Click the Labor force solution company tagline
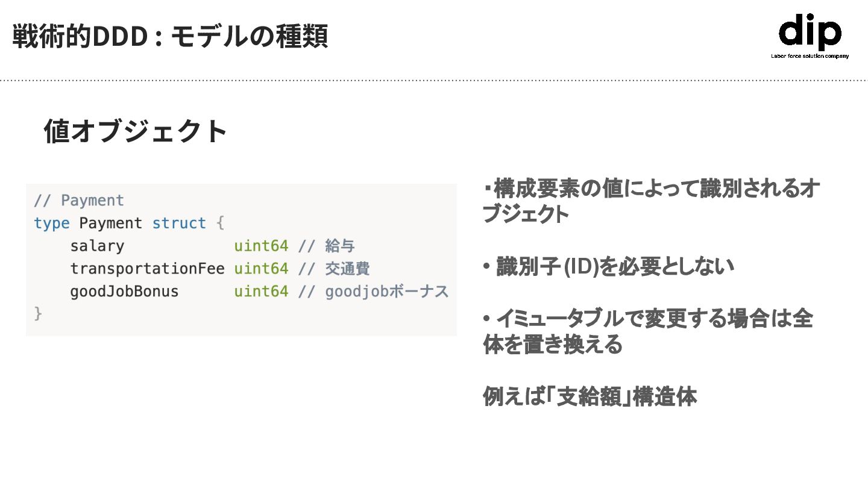This screenshot has width=868, height=488. [810, 56]
